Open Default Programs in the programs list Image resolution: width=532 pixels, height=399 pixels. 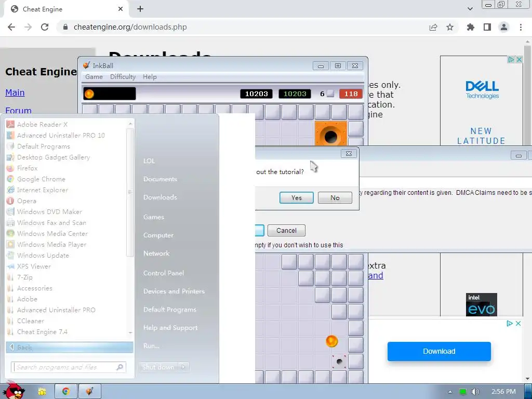(x=44, y=146)
